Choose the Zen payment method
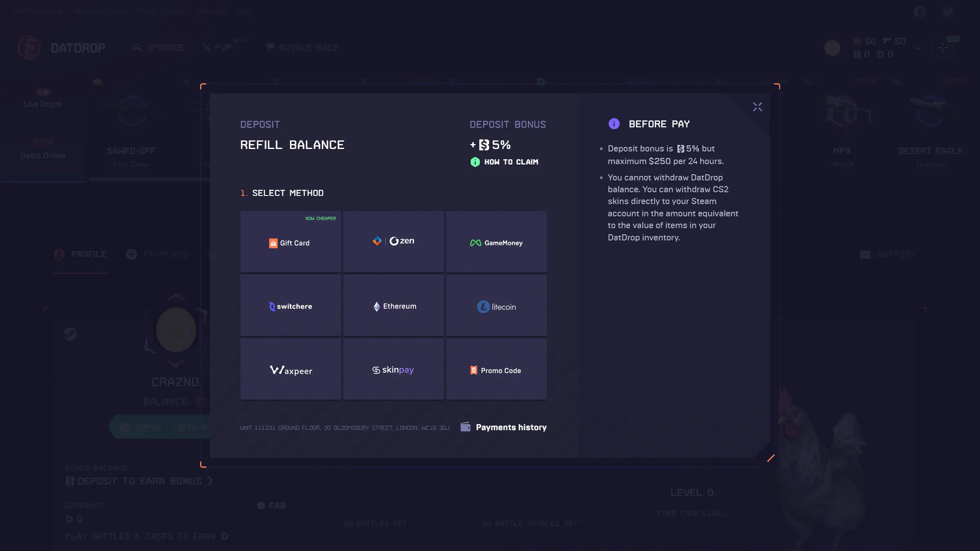980x551 pixels. coord(393,242)
